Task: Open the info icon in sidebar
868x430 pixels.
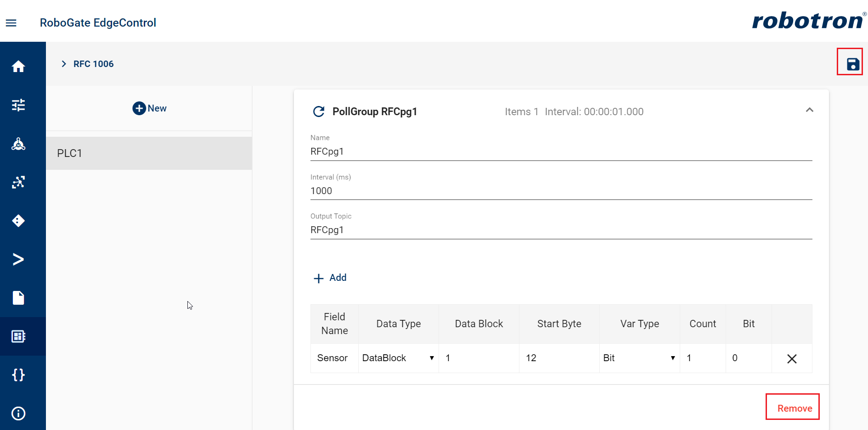Action: click(18, 413)
